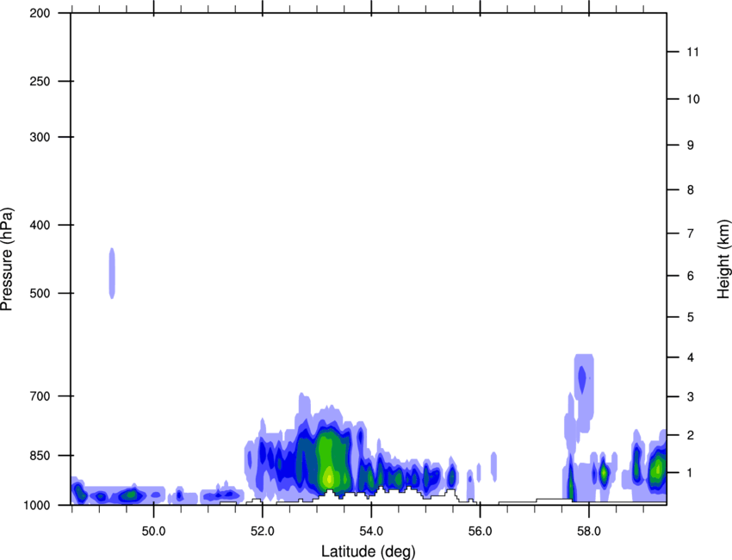Click the 52.0 latitude label
Image resolution: width=732 pixels, height=560 pixels.
[263, 532]
